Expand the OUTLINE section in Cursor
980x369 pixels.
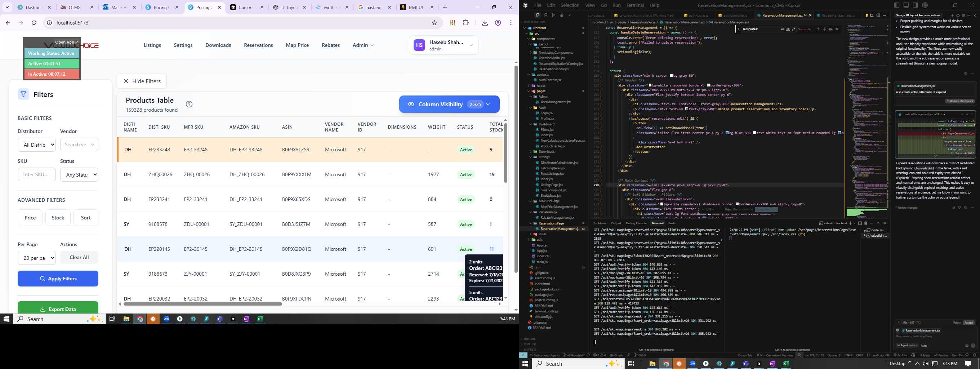click(x=530, y=339)
